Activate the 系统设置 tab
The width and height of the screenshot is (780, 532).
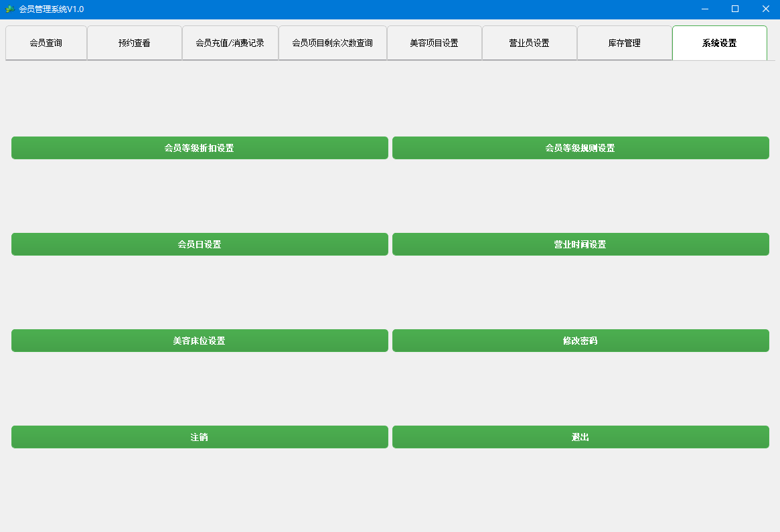pyautogui.click(x=720, y=42)
